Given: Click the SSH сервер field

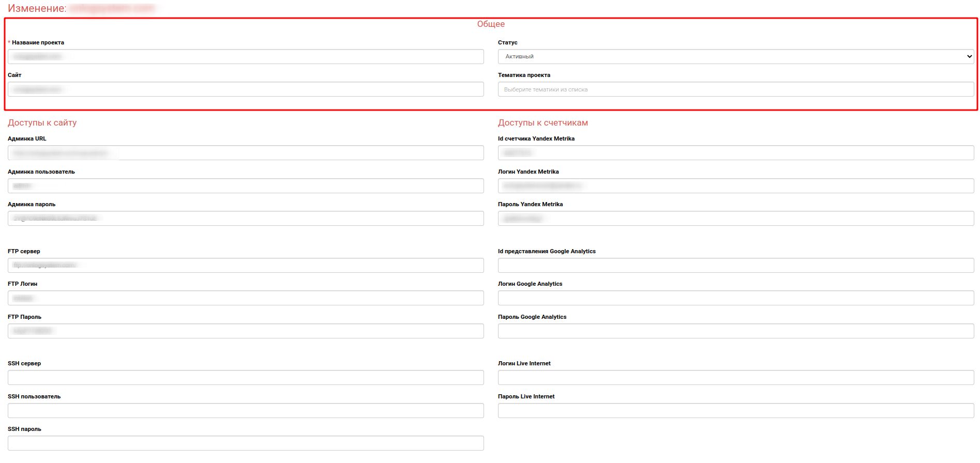Looking at the screenshot, I should coord(246,378).
